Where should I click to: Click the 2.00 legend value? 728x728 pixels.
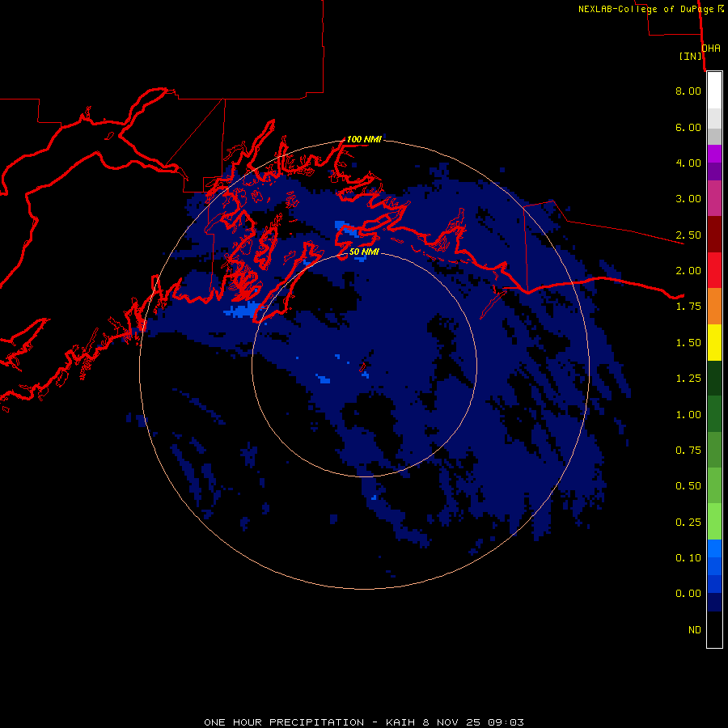(x=688, y=271)
